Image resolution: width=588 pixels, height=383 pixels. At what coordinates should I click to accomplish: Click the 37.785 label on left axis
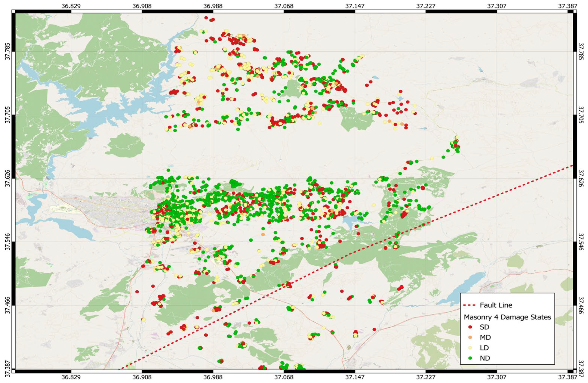[8, 52]
